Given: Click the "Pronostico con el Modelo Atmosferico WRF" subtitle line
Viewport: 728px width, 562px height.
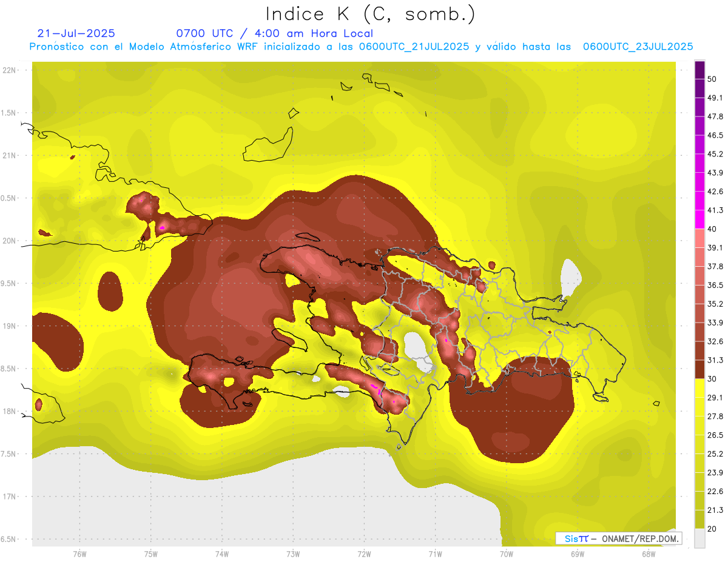Looking at the screenshot, I should coord(362,47).
